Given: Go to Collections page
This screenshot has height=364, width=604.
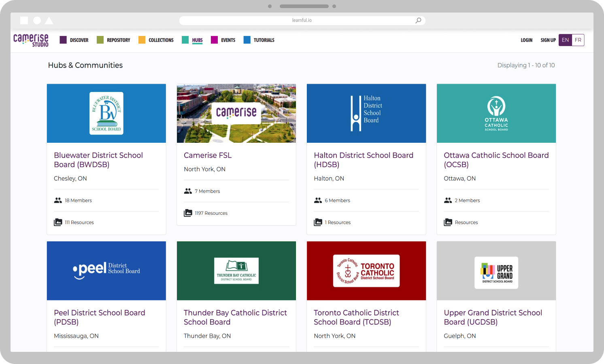Looking at the screenshot, I should tap(161, 40).
